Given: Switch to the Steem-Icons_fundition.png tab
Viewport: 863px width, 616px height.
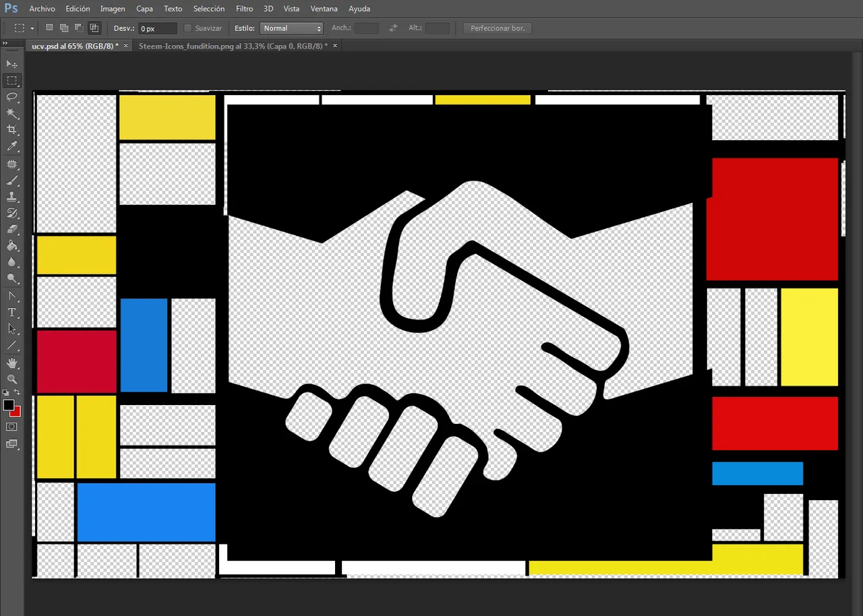Looking at the screenshot, I should (x=233, y=46).
